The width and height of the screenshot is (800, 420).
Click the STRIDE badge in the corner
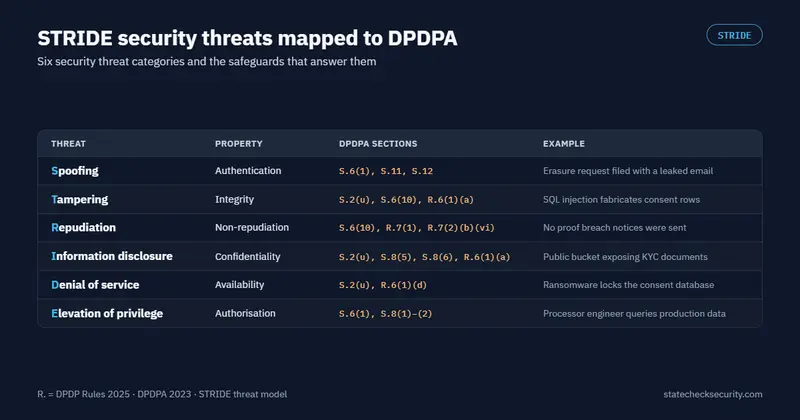734,35
